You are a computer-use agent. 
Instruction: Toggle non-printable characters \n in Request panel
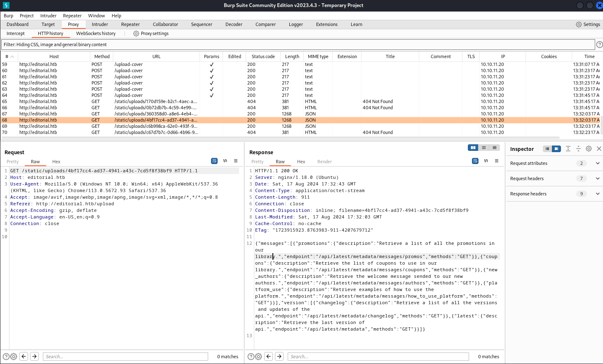click(x=225, y=161)
